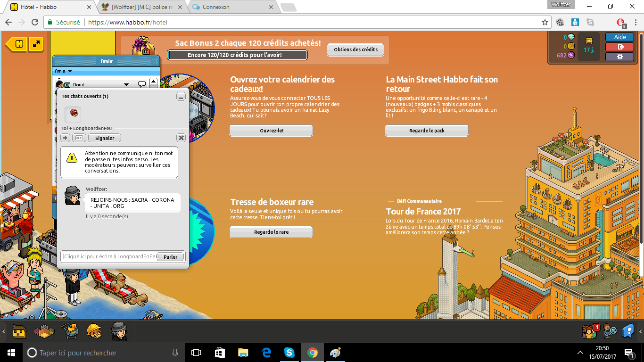Viewport: 644px width, 362px height.
Task: Open the Chrome three-dot menu
Action: click(636, 22)
